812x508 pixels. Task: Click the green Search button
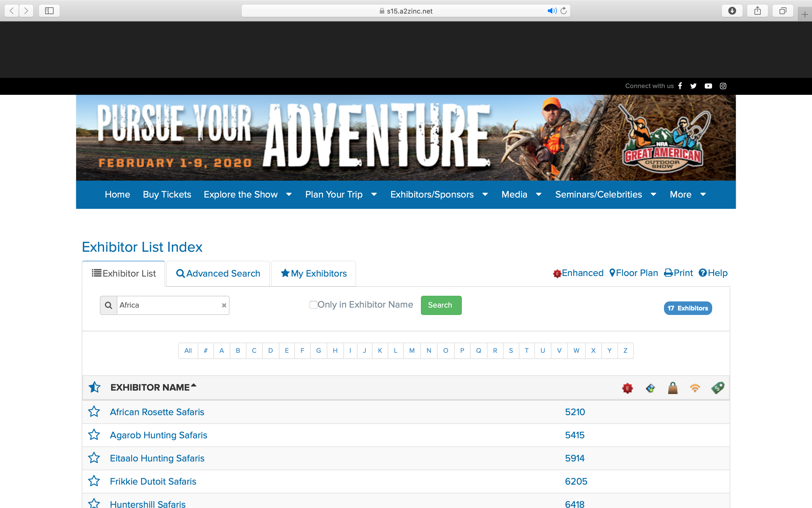point(441,305)
